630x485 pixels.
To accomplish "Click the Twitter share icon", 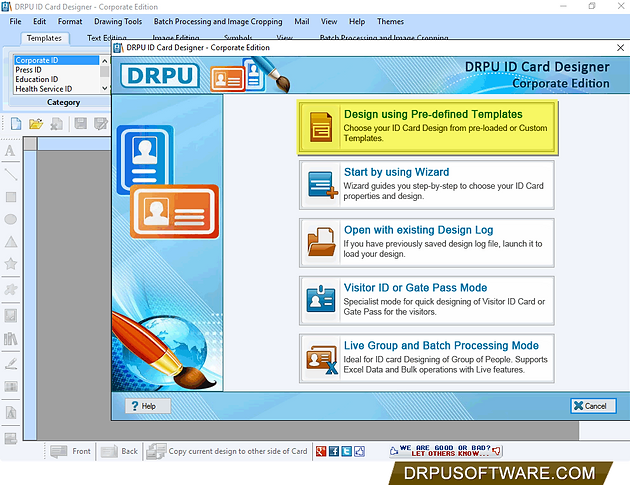I will [x=347, y=451].
